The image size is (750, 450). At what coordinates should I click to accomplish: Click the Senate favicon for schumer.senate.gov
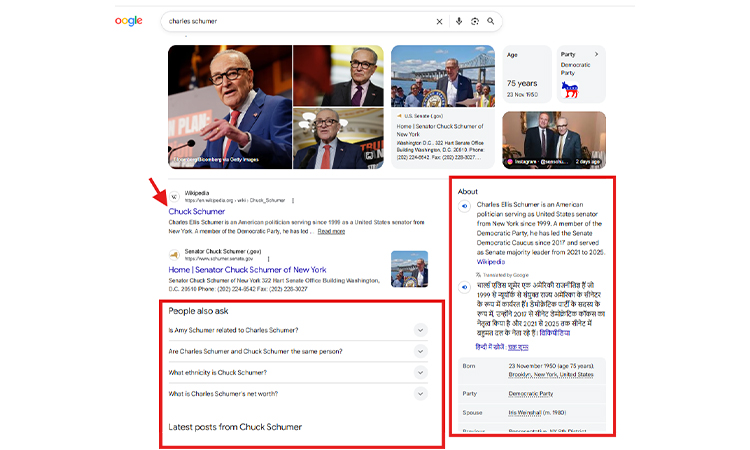[175, 255]
